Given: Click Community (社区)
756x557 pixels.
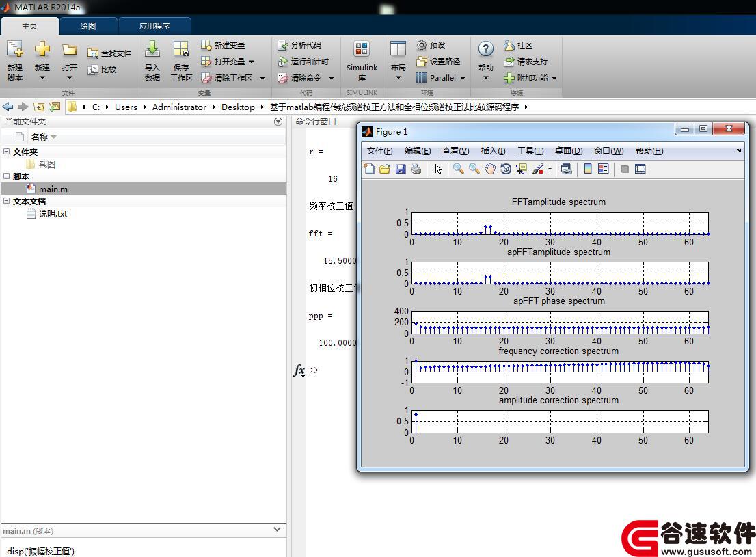Looking at the screenshot, I should click(x=518, y=45).
